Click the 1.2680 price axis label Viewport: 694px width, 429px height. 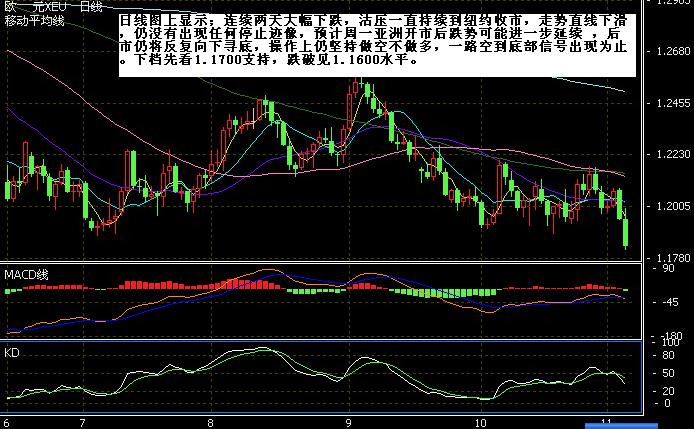click(674, 51)
